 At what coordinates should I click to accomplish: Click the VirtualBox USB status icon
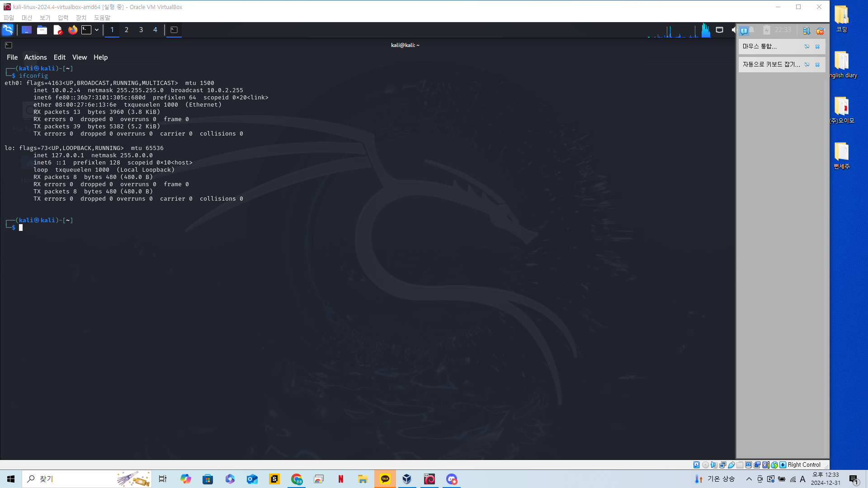click(731, 465)
